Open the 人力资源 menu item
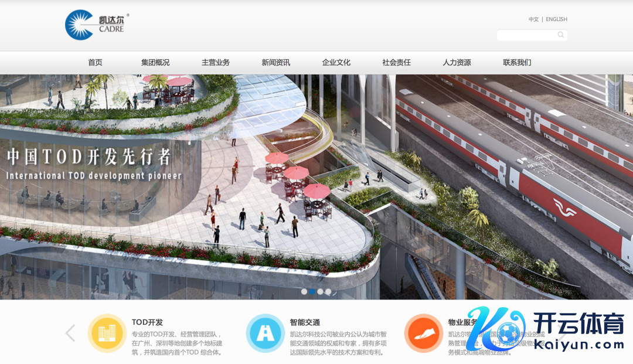 point(457,63)
